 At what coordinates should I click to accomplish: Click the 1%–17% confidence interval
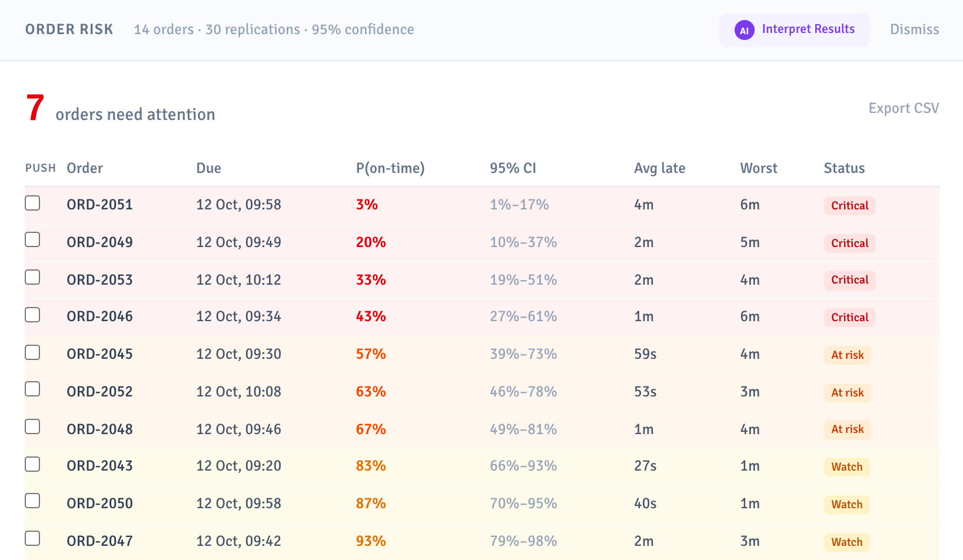(x=519, y=205)
